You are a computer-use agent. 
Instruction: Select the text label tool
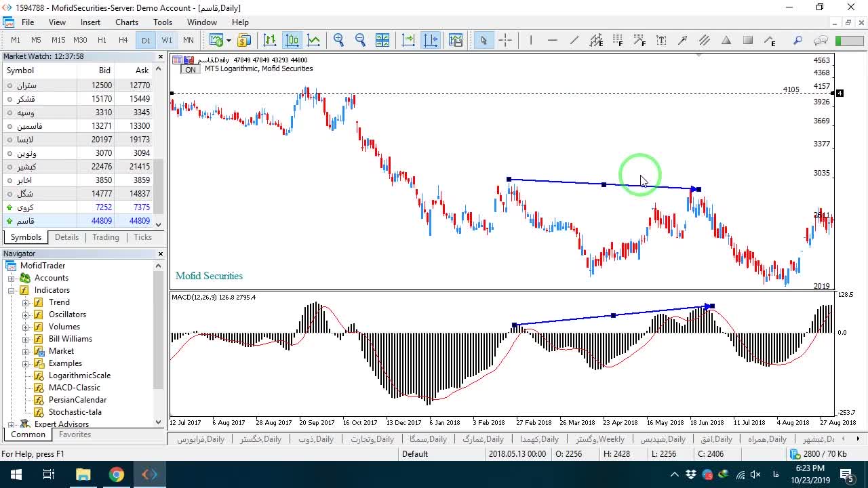click(661, 41)
